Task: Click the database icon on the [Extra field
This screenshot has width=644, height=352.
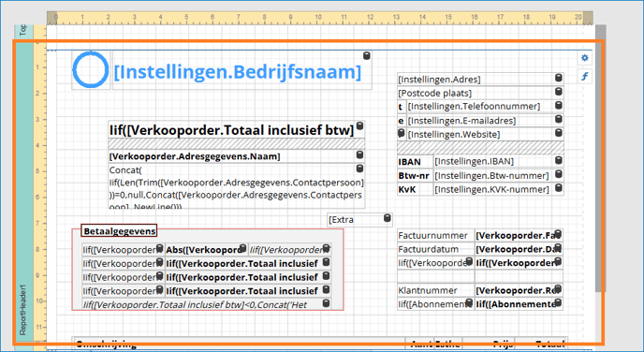Action: pos(388,218)
